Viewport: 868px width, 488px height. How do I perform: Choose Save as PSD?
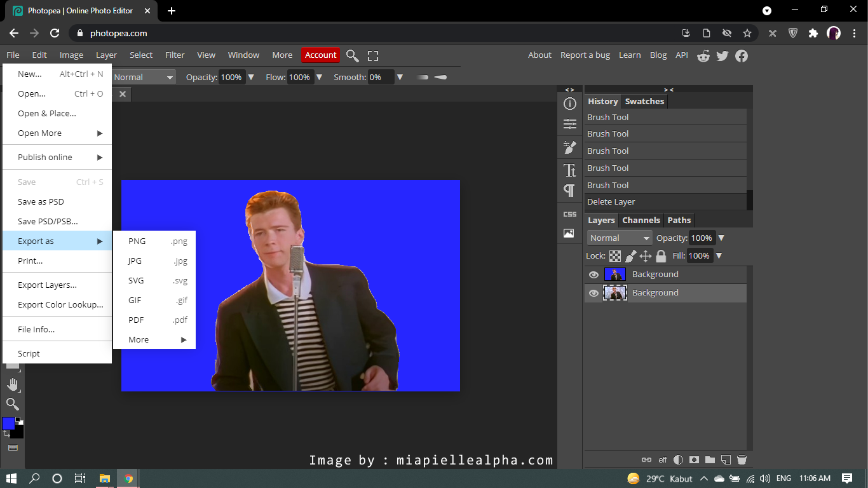point(57,202)
